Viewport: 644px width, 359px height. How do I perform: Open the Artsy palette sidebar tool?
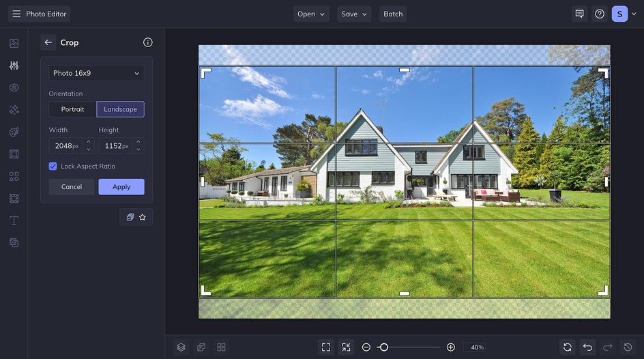14,132
